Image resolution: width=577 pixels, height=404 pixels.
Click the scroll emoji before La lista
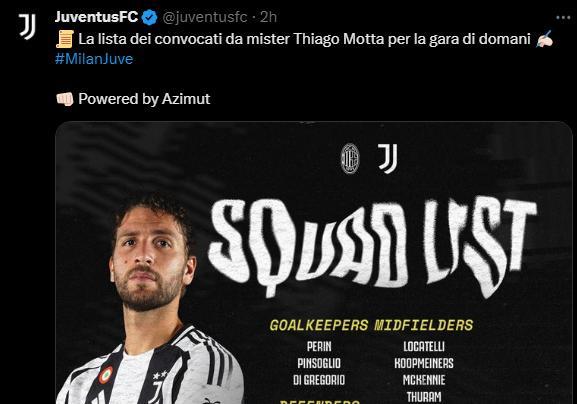65,39
